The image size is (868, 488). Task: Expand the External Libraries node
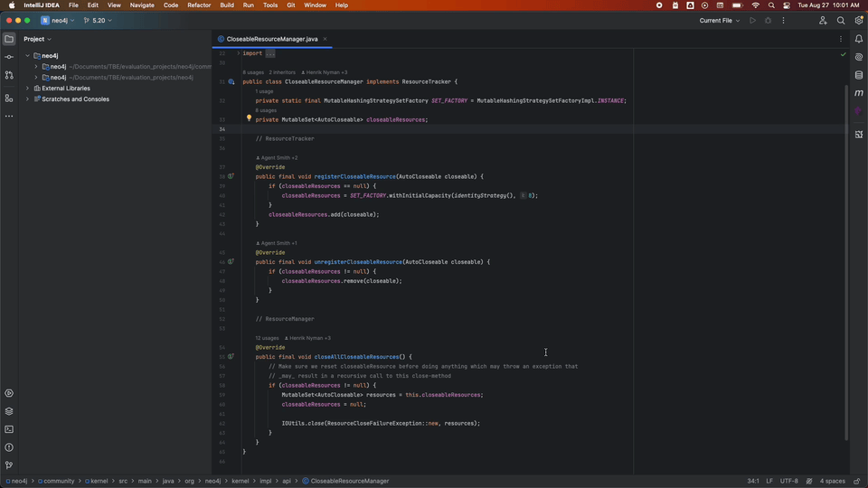[28, 89]
